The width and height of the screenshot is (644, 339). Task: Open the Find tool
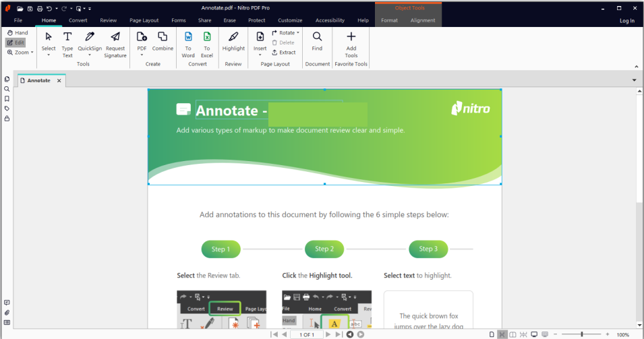pos(317,41)
